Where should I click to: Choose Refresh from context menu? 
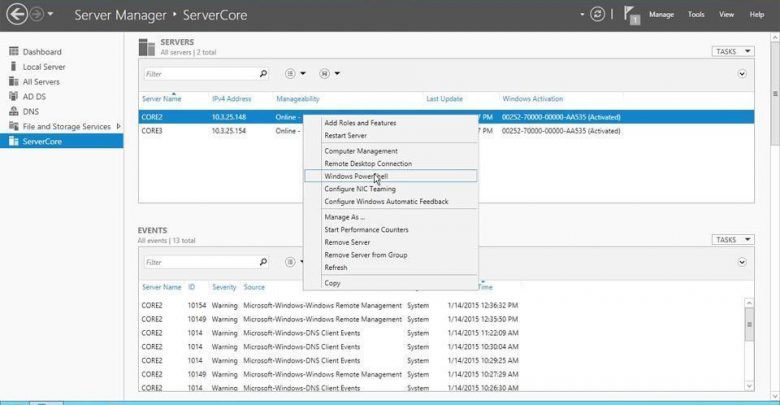390,267
